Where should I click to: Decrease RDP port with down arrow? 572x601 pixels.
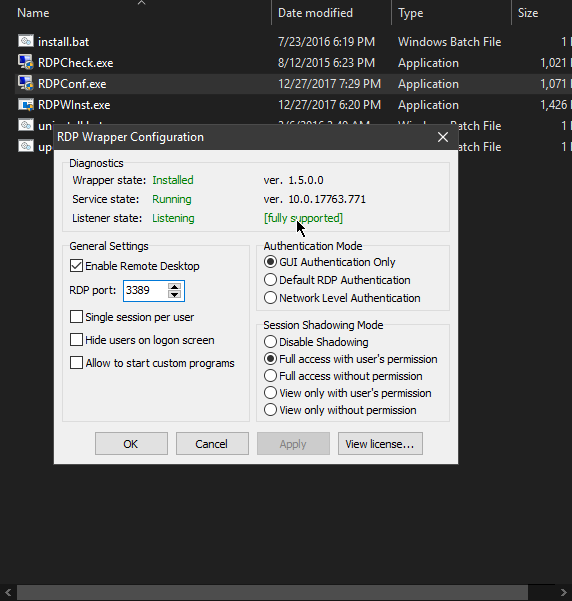point(174,295)
